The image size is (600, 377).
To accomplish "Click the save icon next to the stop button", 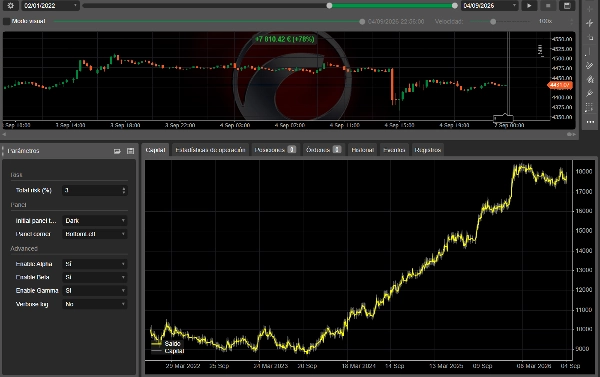I will tap(567, 5).
